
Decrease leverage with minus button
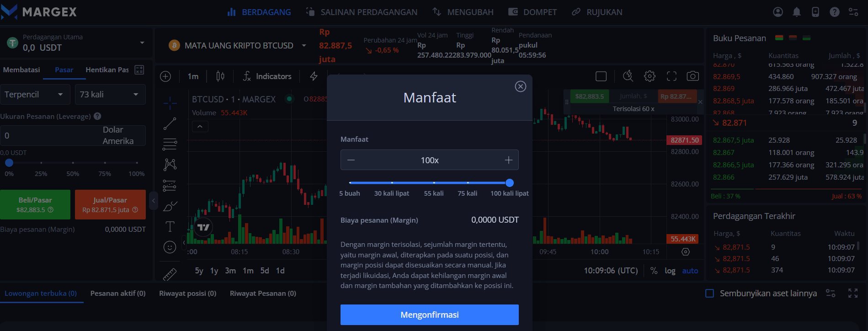click(x=351, y=160)
